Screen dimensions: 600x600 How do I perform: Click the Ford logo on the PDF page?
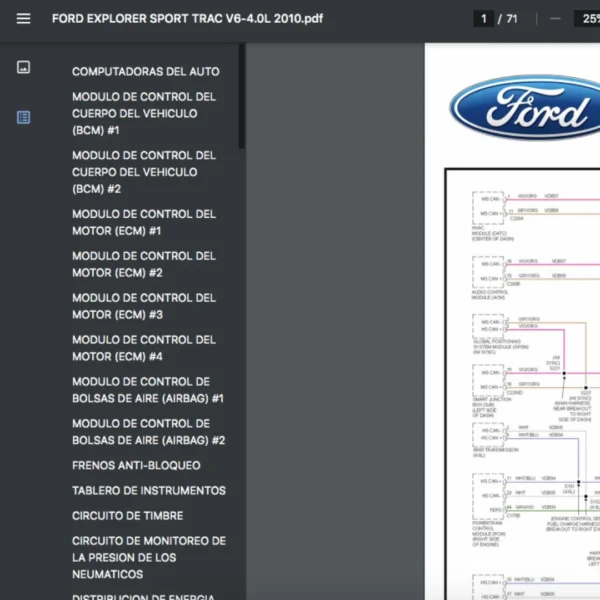(525, 107)
